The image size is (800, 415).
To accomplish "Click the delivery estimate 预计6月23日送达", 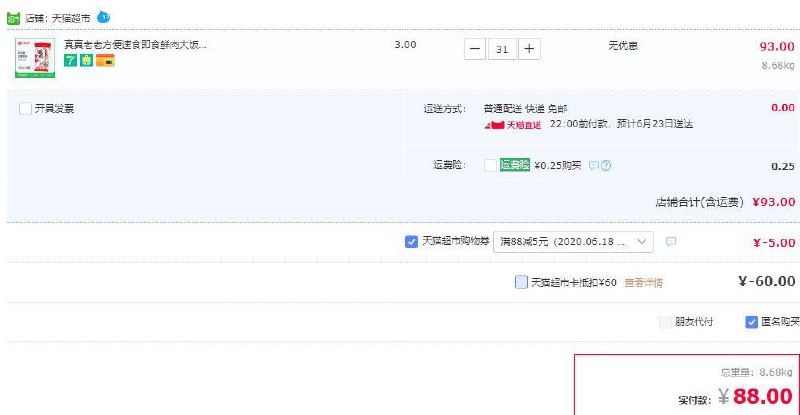I will click(655, 124).
